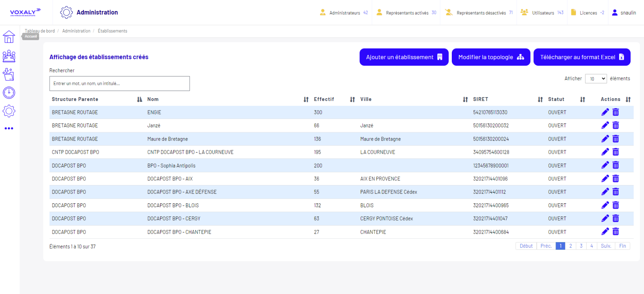Viewport: 644px width, 294px height.
Task: Delete the DOCAPOST BPO - CHANTEPIE row
Action: tap(616, 232)
